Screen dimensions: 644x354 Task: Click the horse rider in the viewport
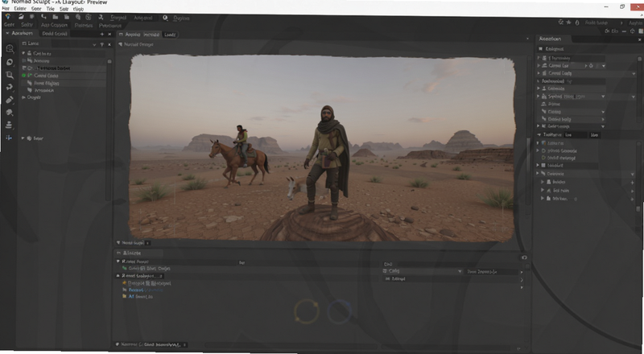(242, 145)
